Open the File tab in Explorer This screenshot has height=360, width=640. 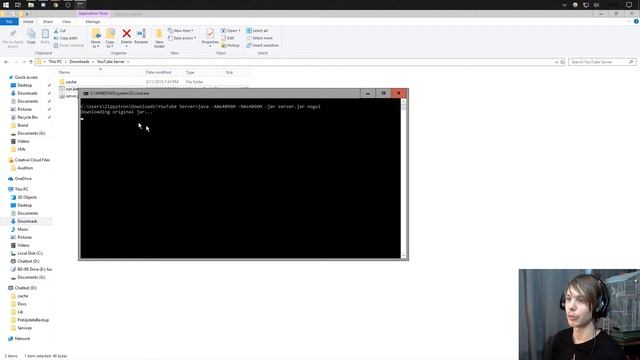9,22
